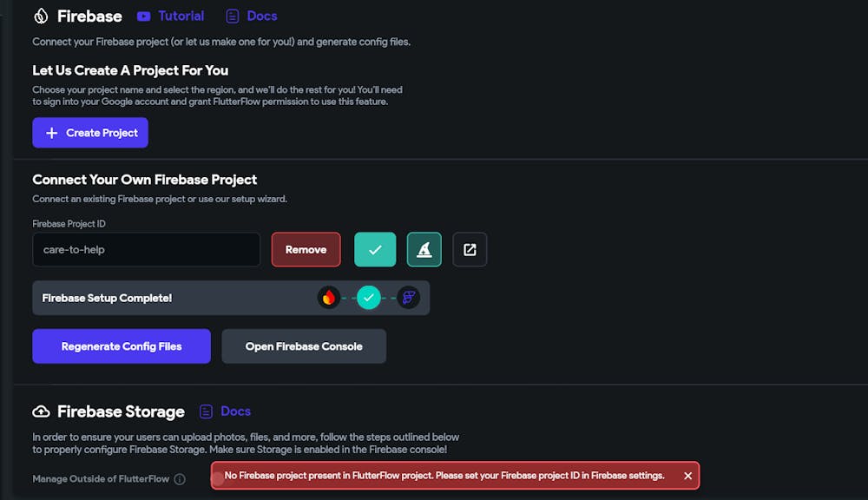
Task: Click the FlutterFlow logo status icon
Action: pyautogui.click(x=409, y=298)
